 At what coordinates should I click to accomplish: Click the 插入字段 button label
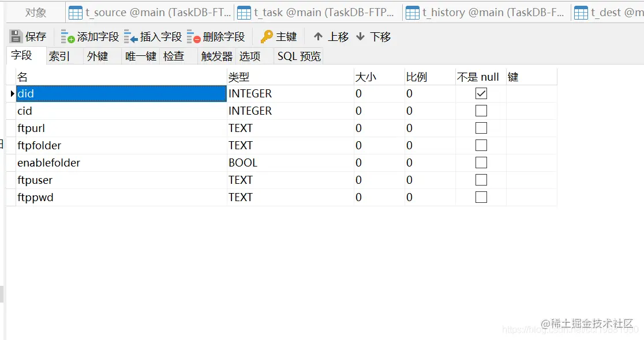point(161,36)
